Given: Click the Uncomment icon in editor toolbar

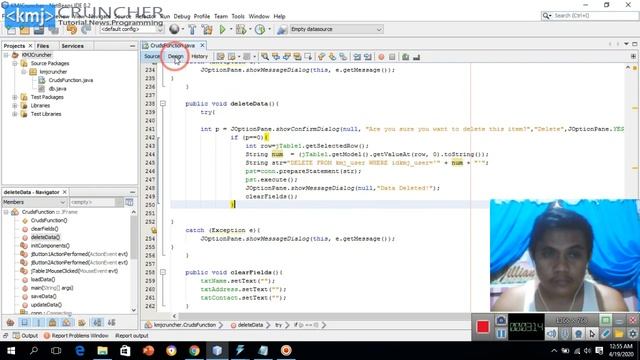Looking at the screenshot, I should pos(416,57).
